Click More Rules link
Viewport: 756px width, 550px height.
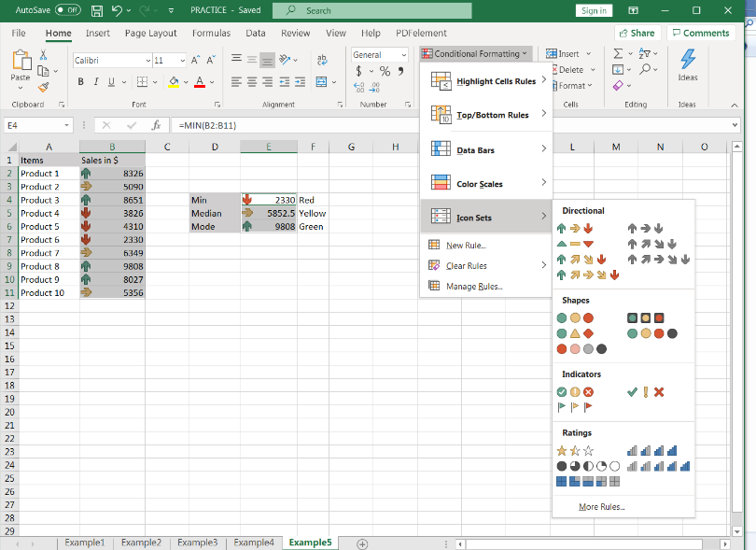(601, 507)
